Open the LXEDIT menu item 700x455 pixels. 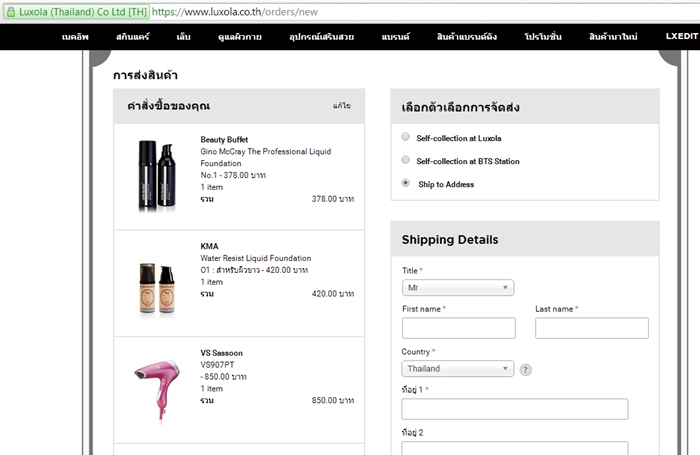click(682, 36)
